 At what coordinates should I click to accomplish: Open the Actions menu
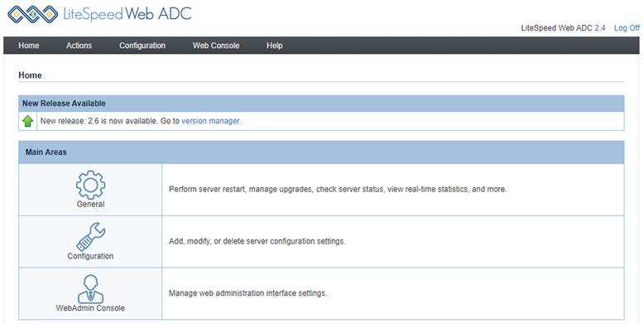pyautogui.click(x=79, y=46)
